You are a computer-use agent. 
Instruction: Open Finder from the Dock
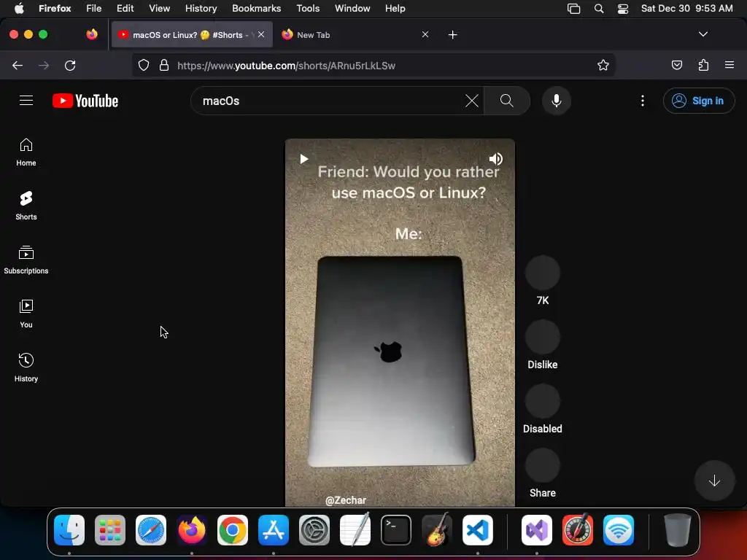69,530
